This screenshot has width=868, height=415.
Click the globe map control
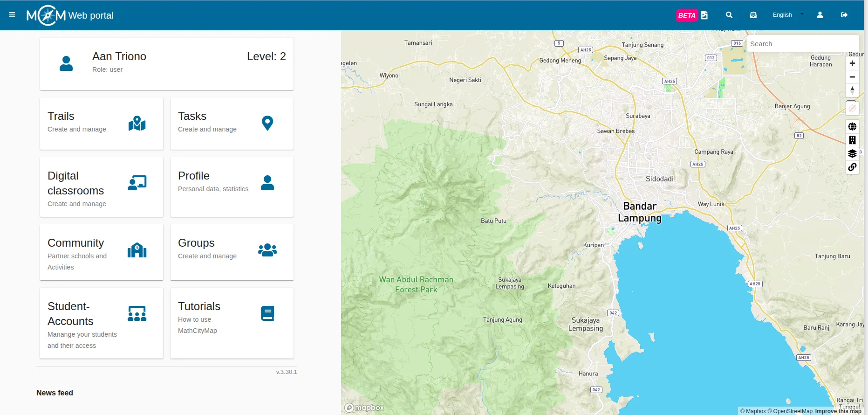point(852,126)
